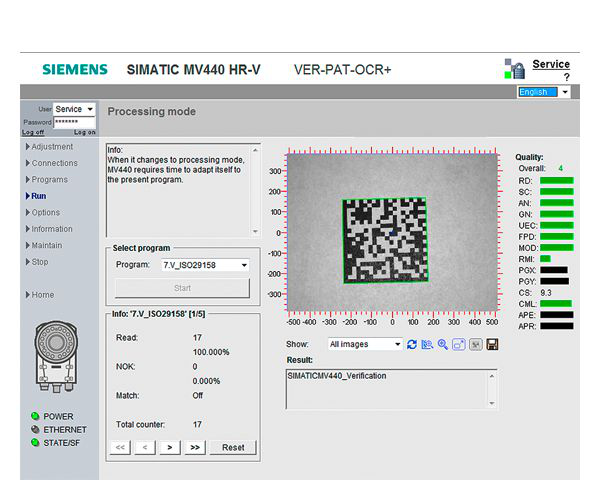Click the ETHERNET status LED
Image resolution: width=600 pixels, height=500 pixels.
[x=35, y=429]
